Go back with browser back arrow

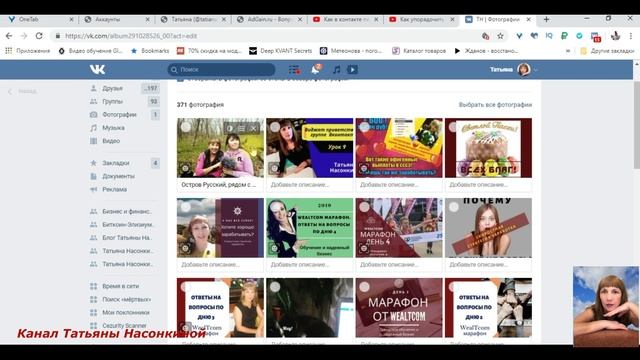(9, 36)
